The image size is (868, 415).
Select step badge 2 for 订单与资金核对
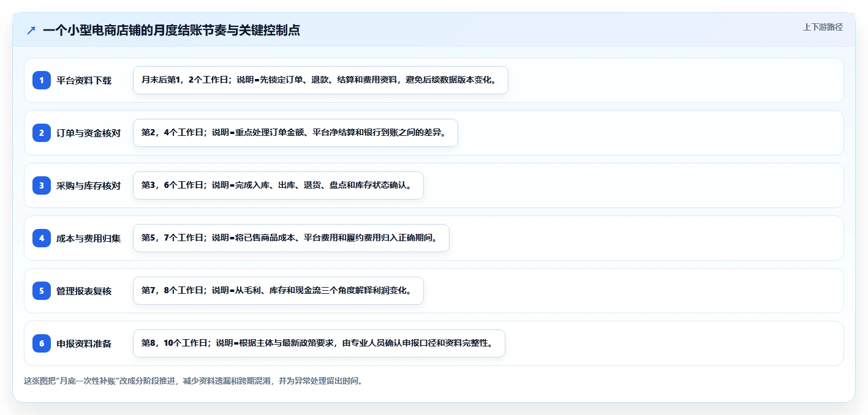coord(42,133)
